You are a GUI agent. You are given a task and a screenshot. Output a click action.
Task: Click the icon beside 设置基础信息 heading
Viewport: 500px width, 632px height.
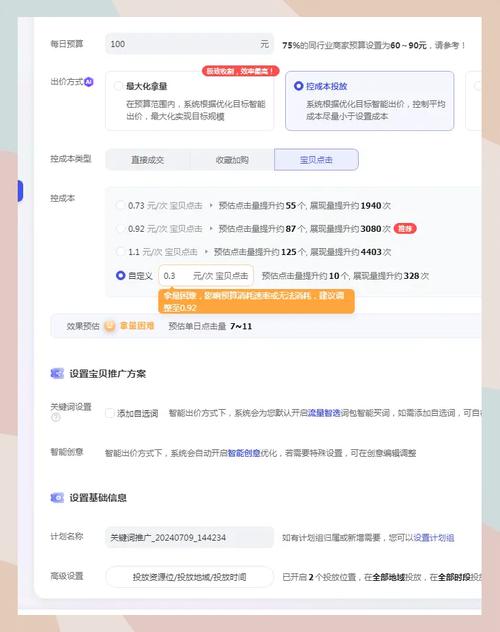tap(57, 498)
